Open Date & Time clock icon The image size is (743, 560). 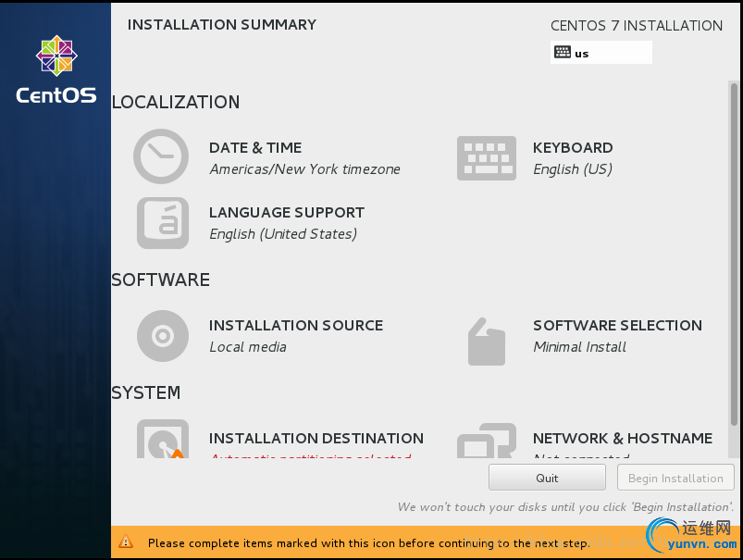pyautogui.click(x=161, y=156)
